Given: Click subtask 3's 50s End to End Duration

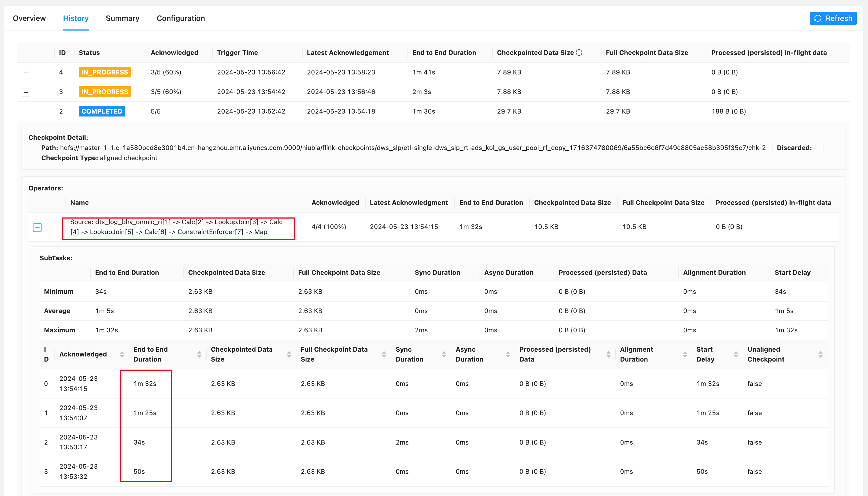Looking at the screenshot, I should tap(139, 472).
